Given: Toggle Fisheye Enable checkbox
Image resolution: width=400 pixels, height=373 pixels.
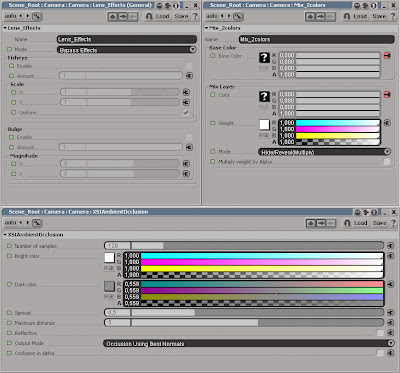Looking at the screenshot, I should (x=189, y=66).
